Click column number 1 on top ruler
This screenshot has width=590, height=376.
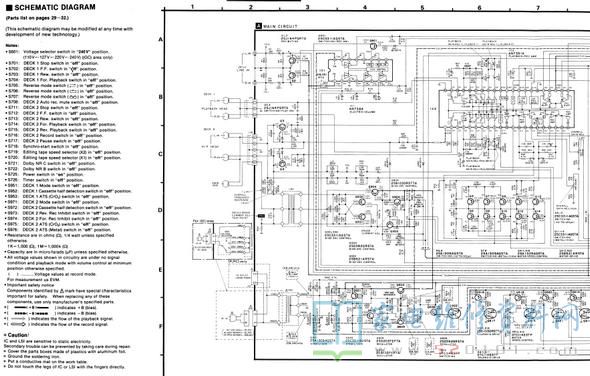pos(192,6)
